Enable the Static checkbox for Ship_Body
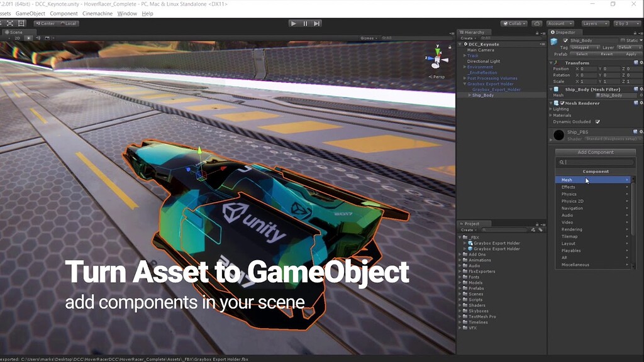This screenshot has height=362, width=644. (623, 40)
